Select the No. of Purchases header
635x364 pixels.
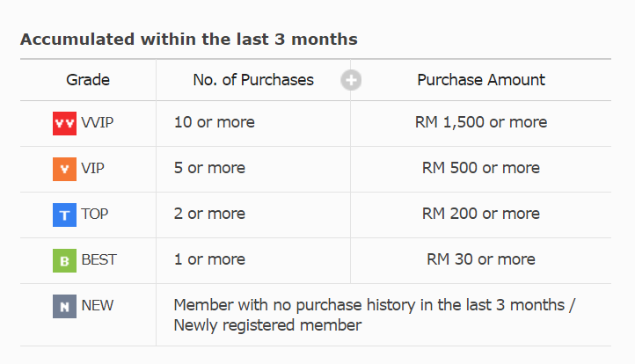click(253, 80)
